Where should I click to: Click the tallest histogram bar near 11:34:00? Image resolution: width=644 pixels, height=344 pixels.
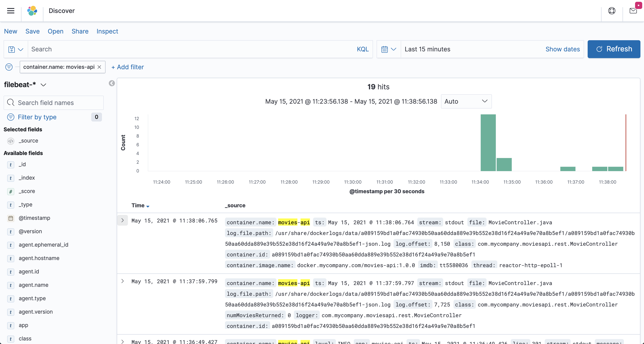[488, 142]
